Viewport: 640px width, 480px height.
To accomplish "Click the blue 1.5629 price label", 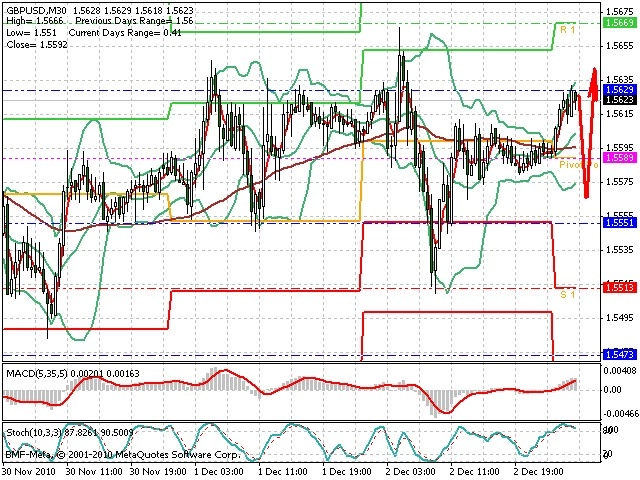I will [x=620, y=90].
